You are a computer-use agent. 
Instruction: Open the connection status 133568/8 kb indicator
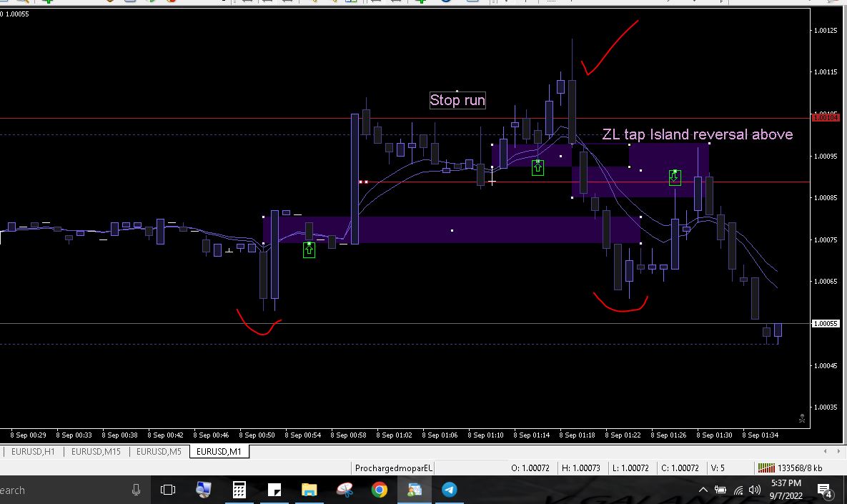click(x=791, y=468)
